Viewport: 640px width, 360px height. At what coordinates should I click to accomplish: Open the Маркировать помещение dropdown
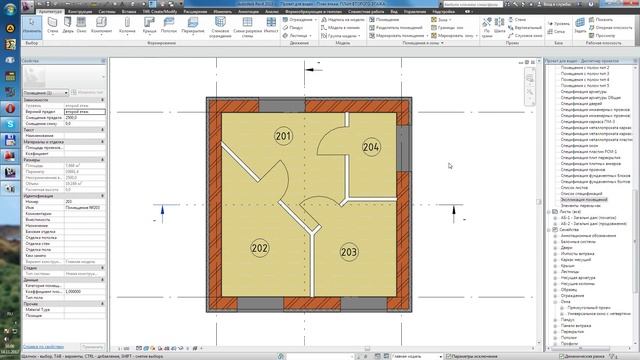coord(427,36)
